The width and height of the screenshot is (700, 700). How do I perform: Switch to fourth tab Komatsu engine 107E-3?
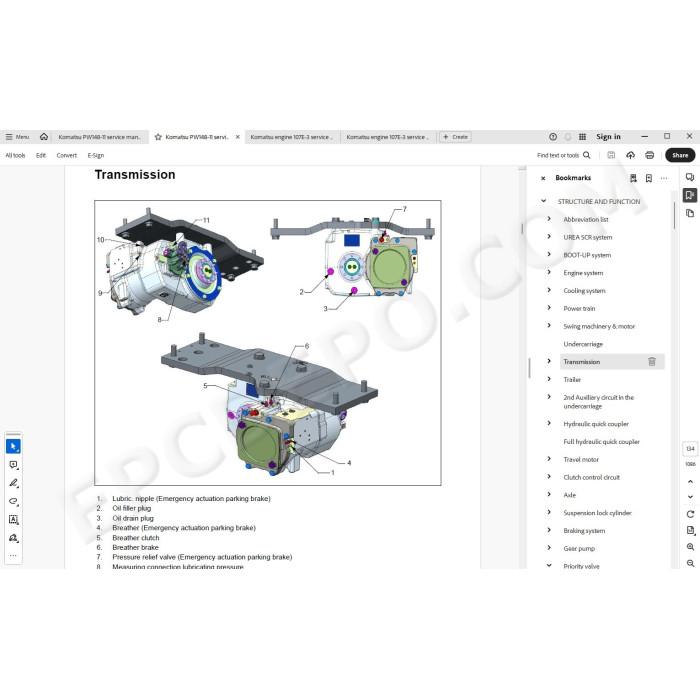(x=387, y=137)
